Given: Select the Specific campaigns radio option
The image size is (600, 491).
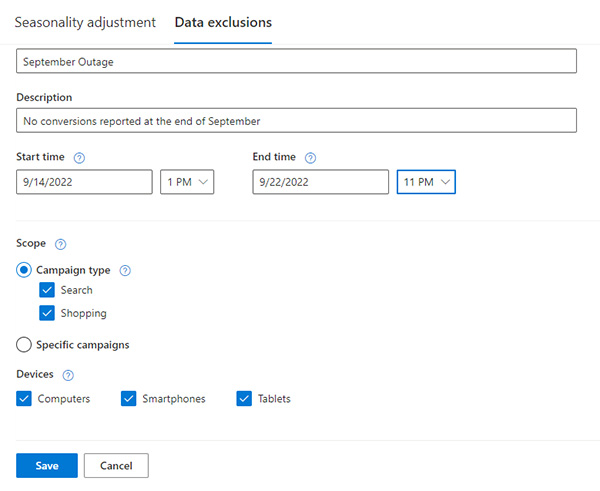Looking at the screenshot, I should point(24,344).
